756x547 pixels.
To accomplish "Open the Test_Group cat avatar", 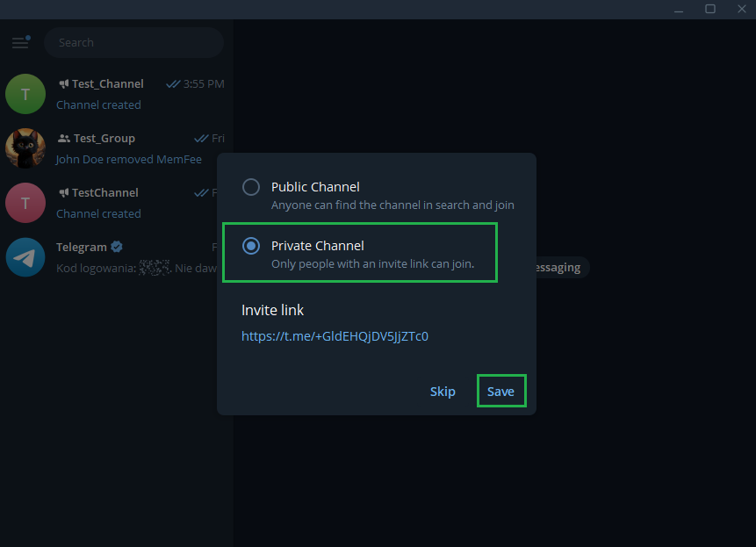I will [x=25, y=148].
